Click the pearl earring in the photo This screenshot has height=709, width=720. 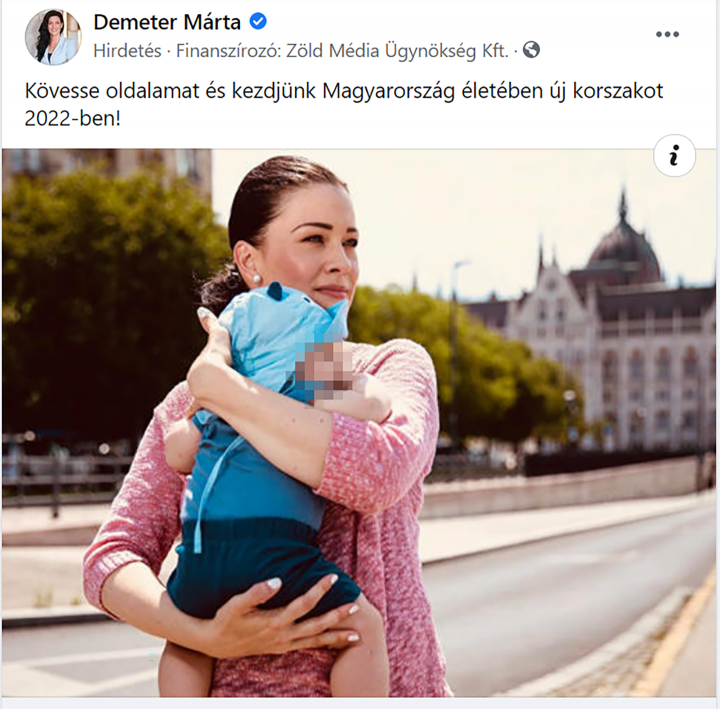tap(256, 278)
